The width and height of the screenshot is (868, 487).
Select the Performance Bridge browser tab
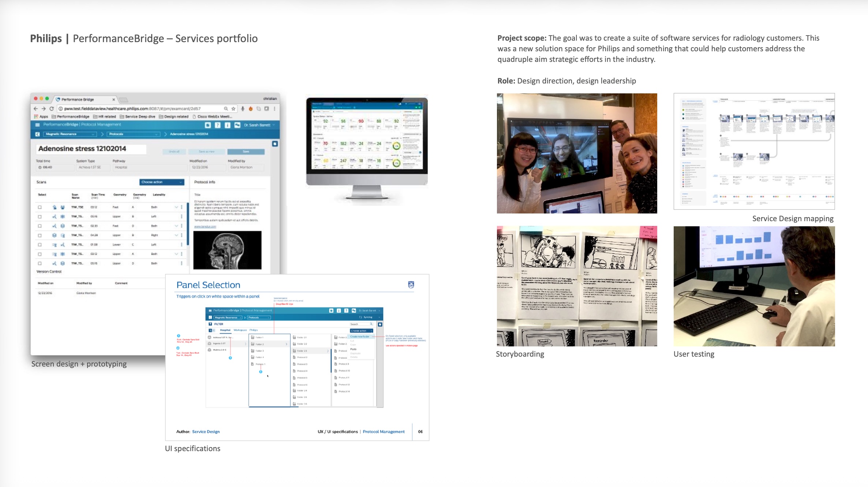point(85,99)
